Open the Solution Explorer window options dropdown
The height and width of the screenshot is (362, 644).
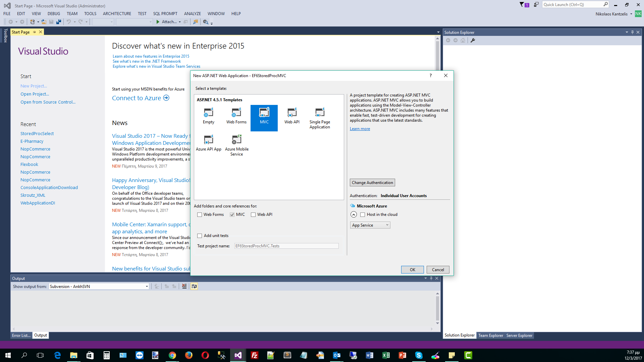627,32
